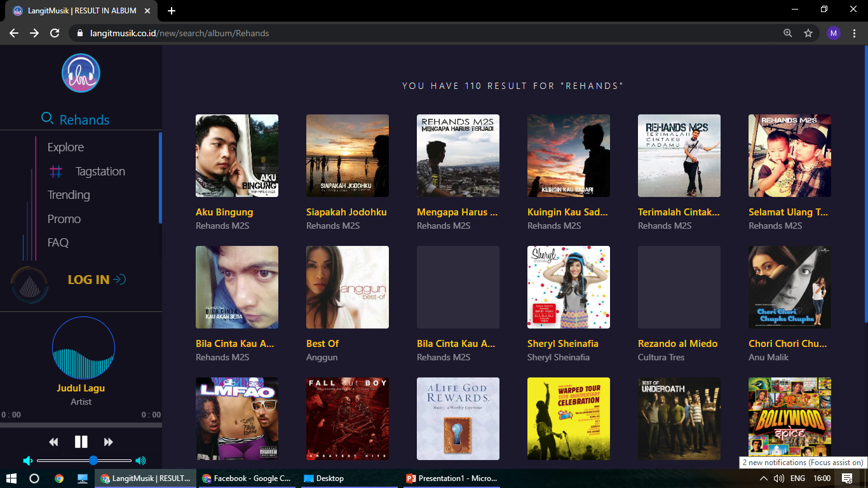Click the loud volume speaker icon
The height and width of the screenshot is (488, 868).
pos(140,460)
